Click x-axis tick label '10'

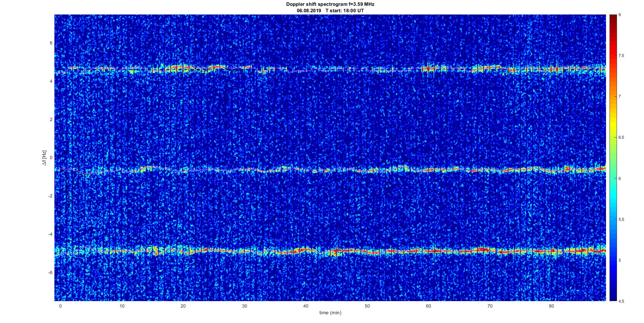(121, 306)
